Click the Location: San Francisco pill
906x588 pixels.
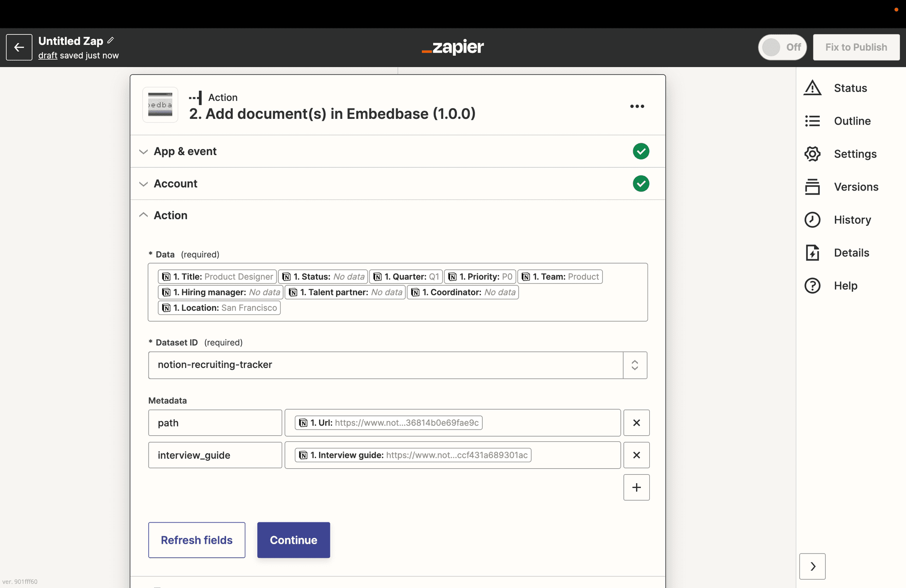tap(219, 308)
